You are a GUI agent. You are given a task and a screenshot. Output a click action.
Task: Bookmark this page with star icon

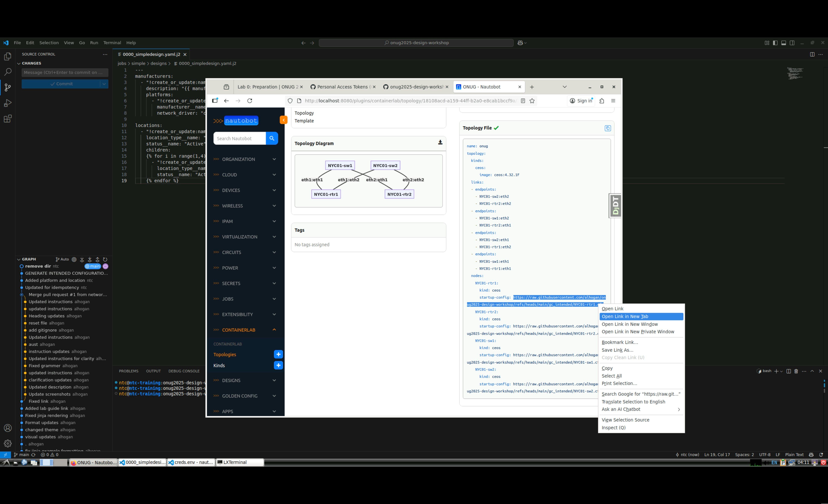pos(532,101)
